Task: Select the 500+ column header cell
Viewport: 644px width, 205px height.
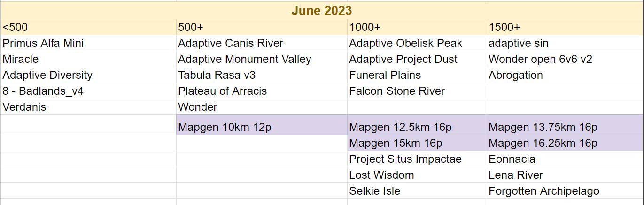Action: [262, 27]
